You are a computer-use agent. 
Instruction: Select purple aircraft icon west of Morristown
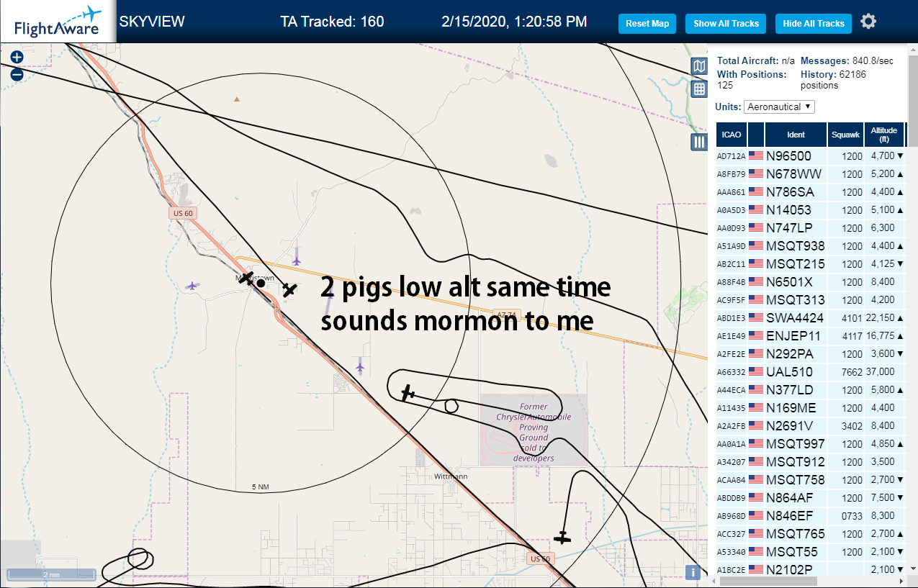click(x=192, y=286)
